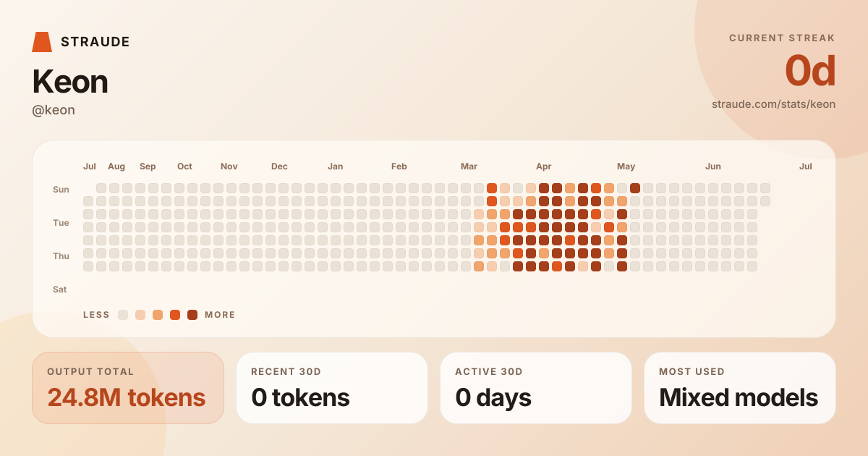
Task: Click the Most Used Mixed models card
Action: click(740, 388)
